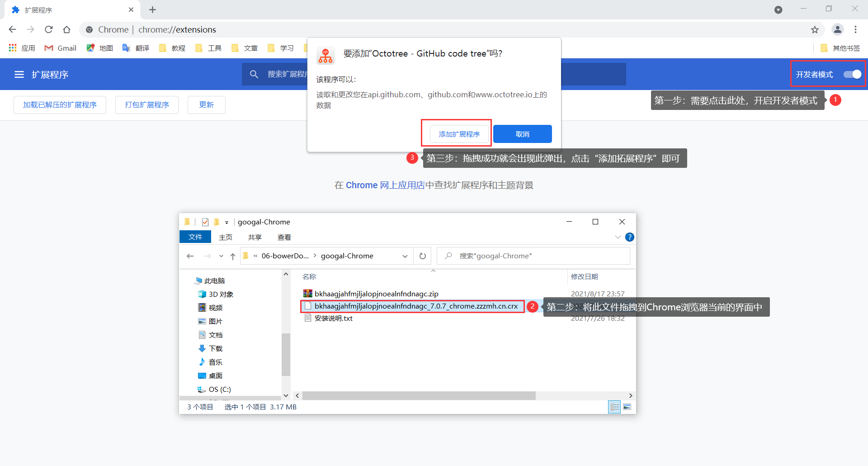Go to the Chrome home page
Viewport: 868px width, 466px height.
(66, 29)
